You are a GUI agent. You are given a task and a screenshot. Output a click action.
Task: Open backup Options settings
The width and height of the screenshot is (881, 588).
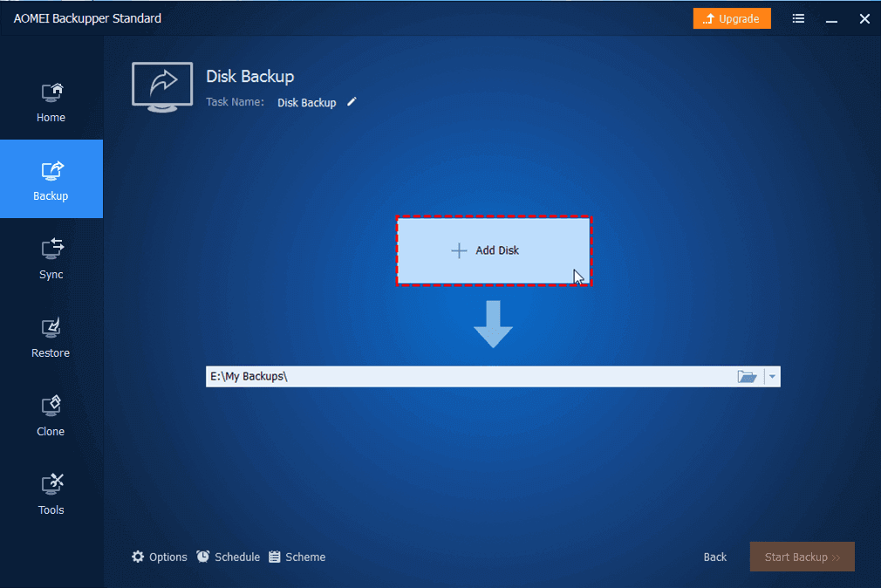pos(159,557)
